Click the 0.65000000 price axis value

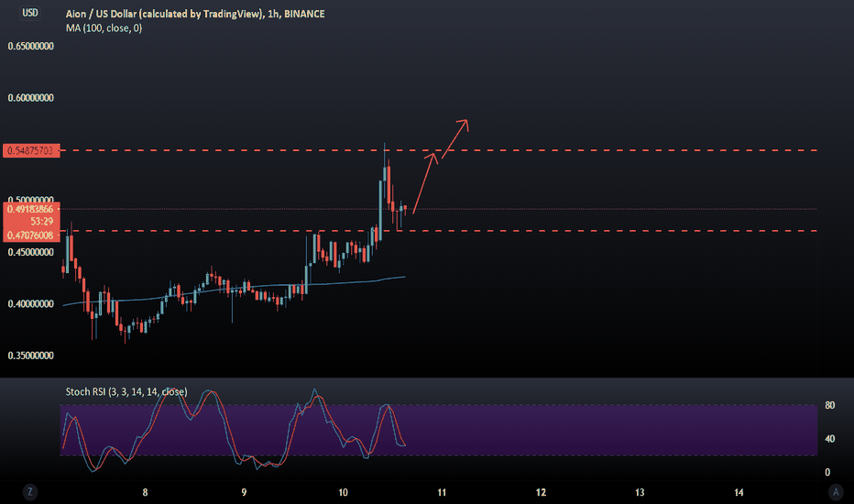click(31, 47)
